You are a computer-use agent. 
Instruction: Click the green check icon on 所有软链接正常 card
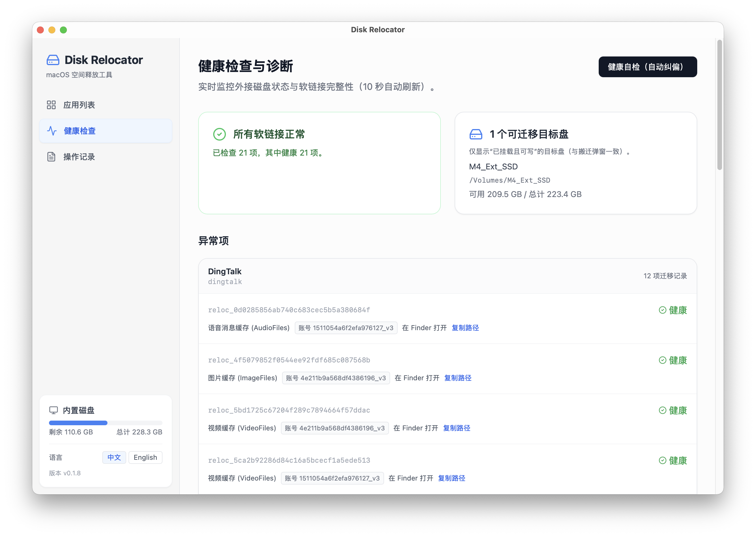pos(220,134)
